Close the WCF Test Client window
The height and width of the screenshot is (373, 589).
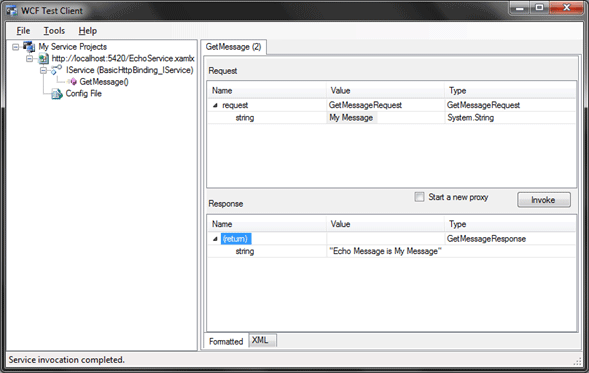(566, 8)
